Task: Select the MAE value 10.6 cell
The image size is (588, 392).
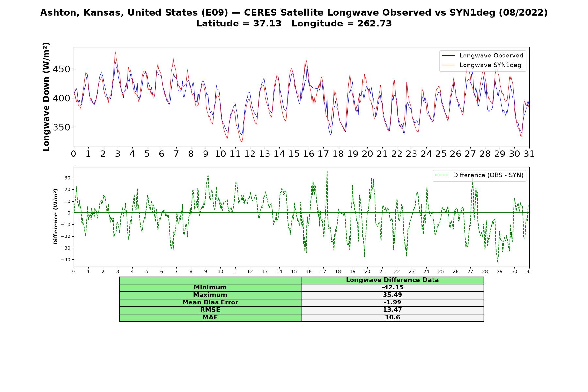Action: click(392, 318)
